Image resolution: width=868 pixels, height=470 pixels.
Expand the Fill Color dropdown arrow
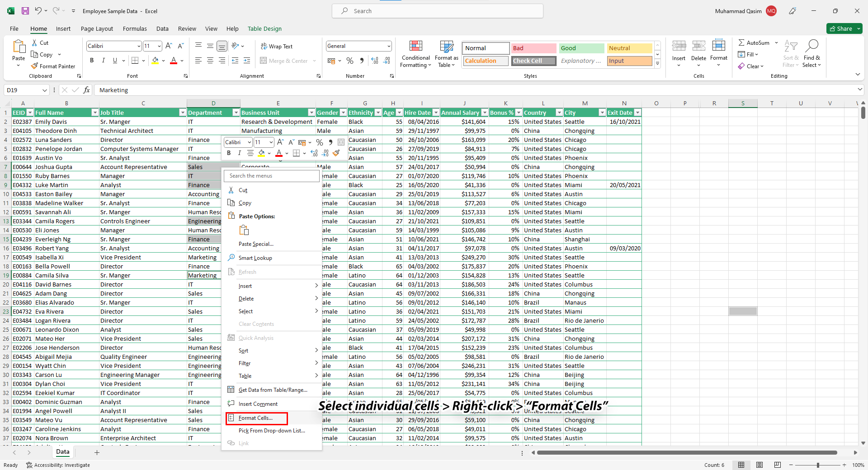(x=163, y=61)
